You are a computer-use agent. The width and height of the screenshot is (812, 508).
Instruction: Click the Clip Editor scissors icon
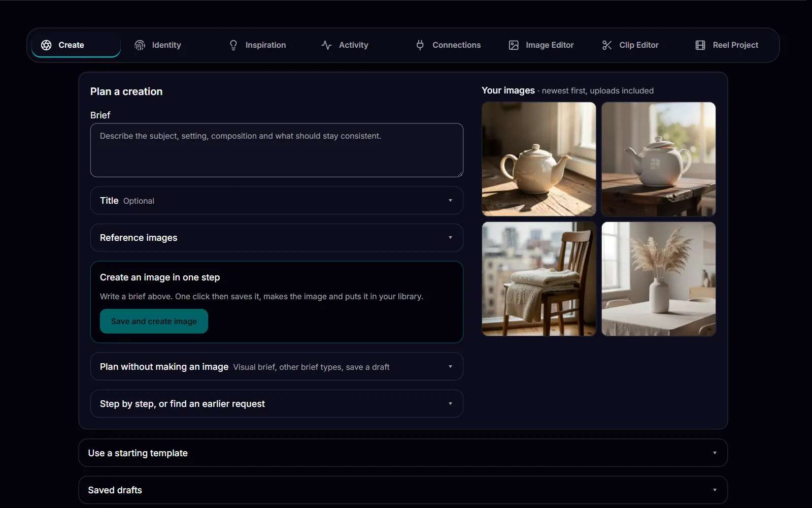click(607, 45)
